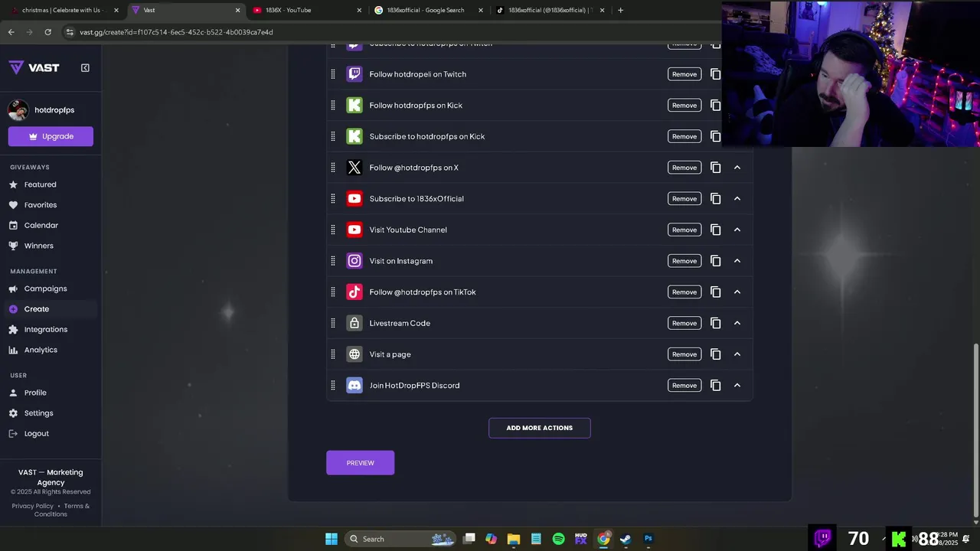
Task: Click the PREVIEW button
Action: [x=360, y=463]
